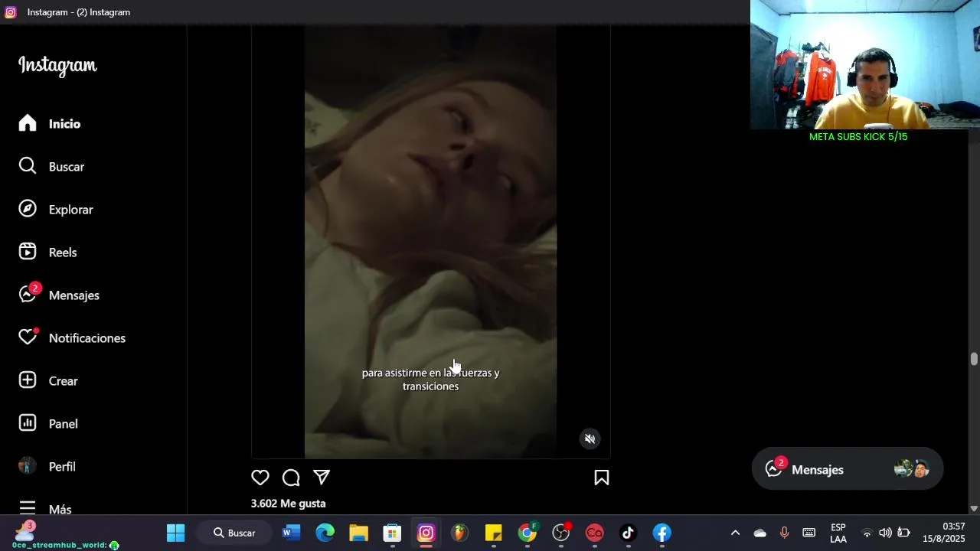The image size is (980, 551).
Task: View the 3.602 Me gusta likes list
Action: pos(289,504)
